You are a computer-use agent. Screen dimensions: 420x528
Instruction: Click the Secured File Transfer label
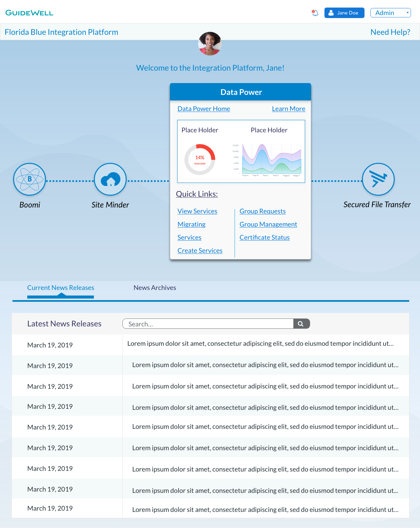point(377,205)
